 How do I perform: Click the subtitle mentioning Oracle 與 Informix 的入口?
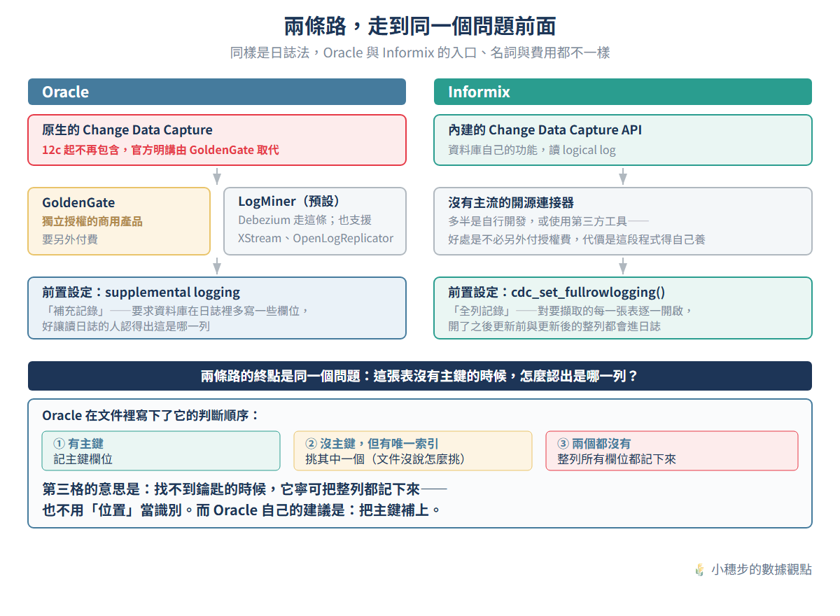[x=420, y=52]
